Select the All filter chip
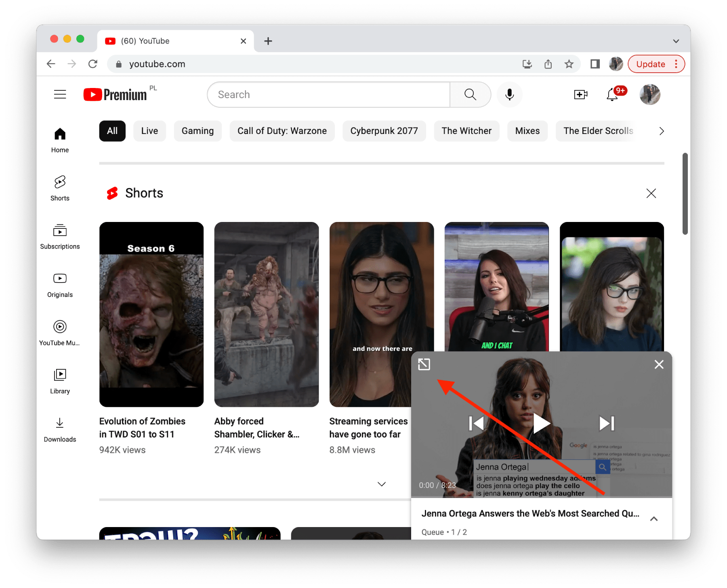This screenshot has height=588, width=727. point(112,131)
